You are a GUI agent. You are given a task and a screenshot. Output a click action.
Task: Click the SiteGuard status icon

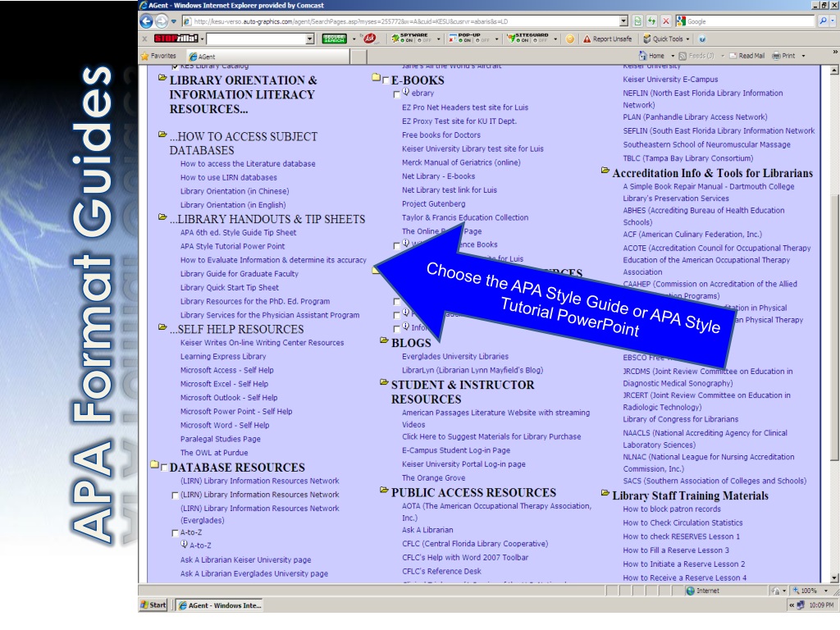point(512,39)
